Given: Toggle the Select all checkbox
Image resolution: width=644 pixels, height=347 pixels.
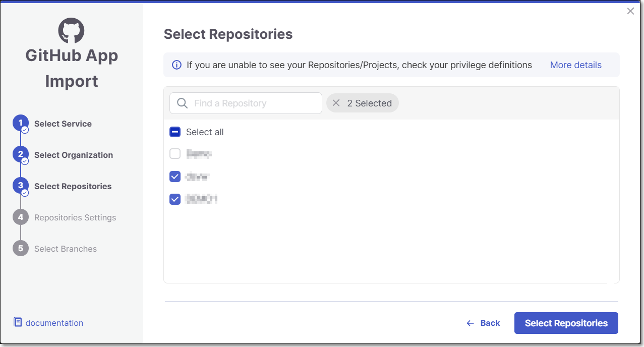Looking at the screenshot, I should click(175, 132).
